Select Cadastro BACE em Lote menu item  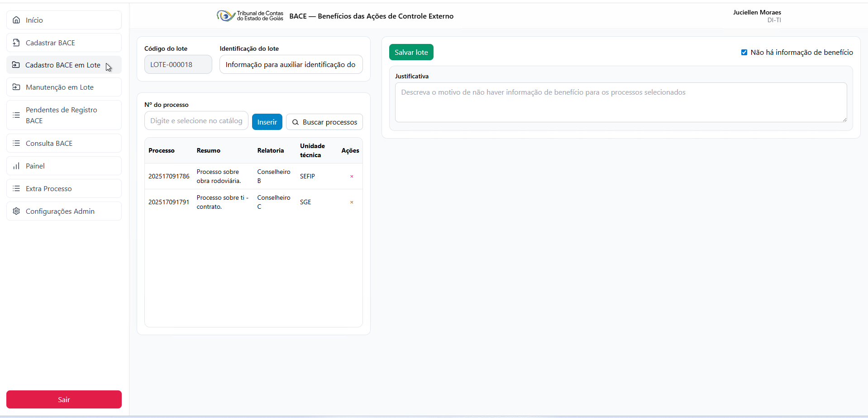pyautogui.click(x=63, y=65)
